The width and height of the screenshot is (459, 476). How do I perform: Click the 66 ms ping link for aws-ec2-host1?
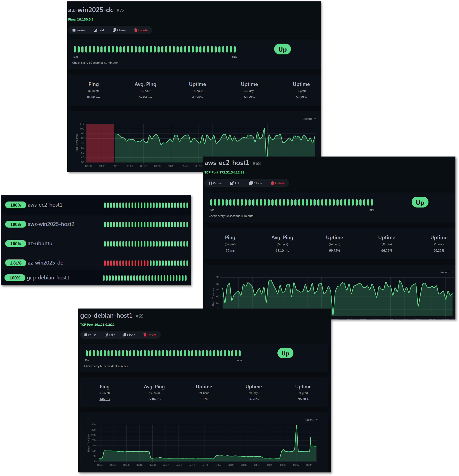(230, 250)
